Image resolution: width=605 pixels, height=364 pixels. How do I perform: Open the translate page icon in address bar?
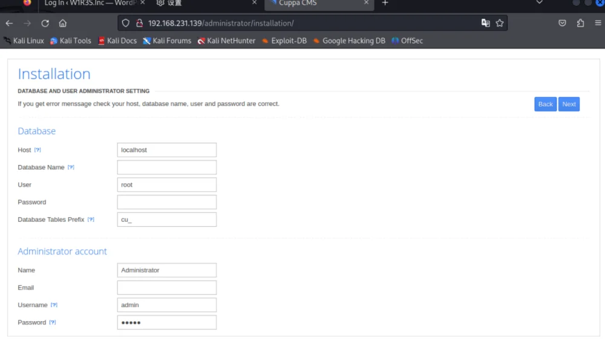point(485,23)
